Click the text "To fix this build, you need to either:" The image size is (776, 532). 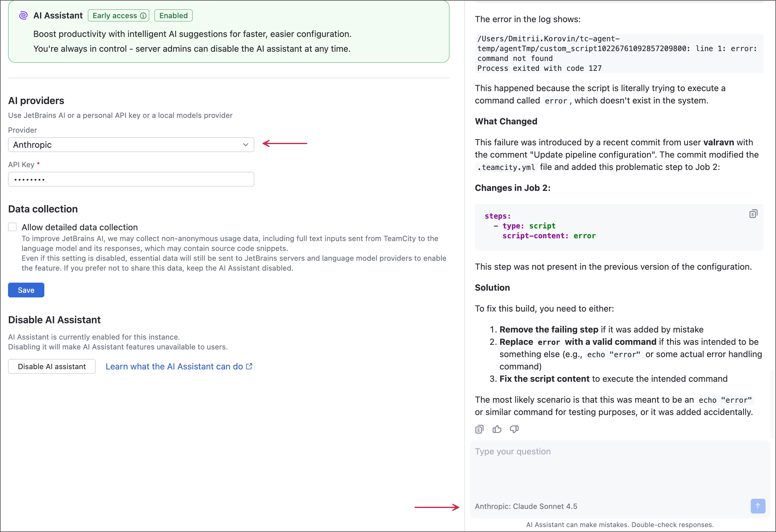544,308
